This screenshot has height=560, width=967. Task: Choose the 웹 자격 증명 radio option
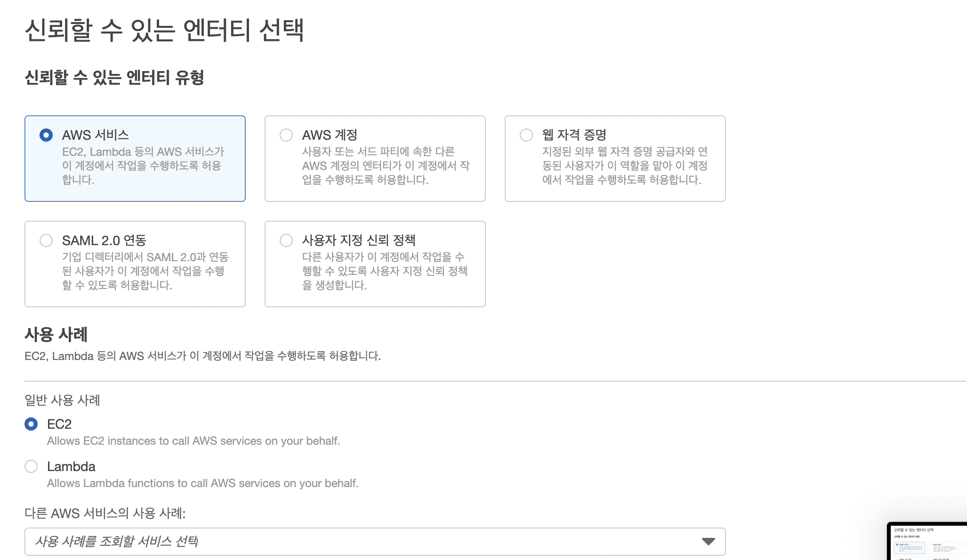pos(526,135)
